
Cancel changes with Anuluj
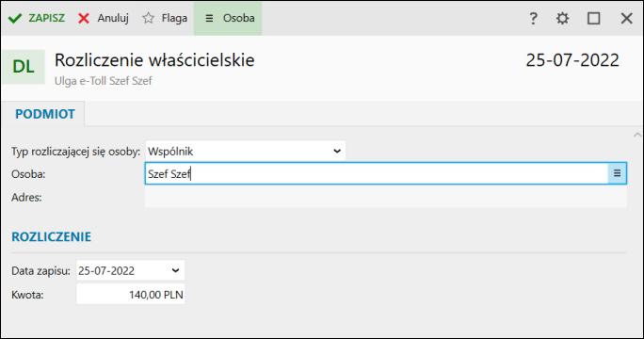tap(103, 18)
